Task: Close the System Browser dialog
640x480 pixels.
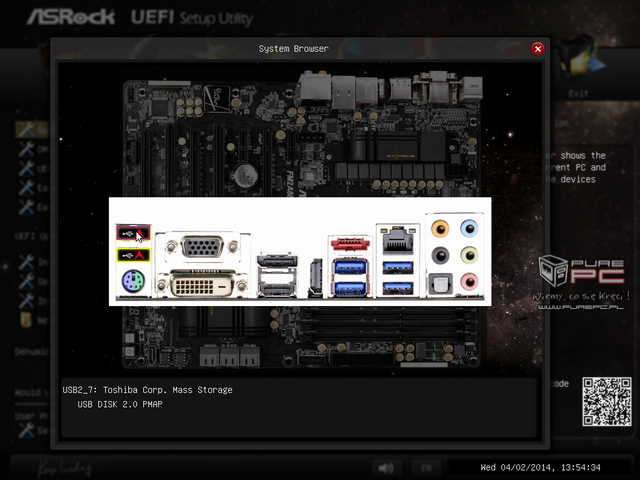Action: point(538,49)
